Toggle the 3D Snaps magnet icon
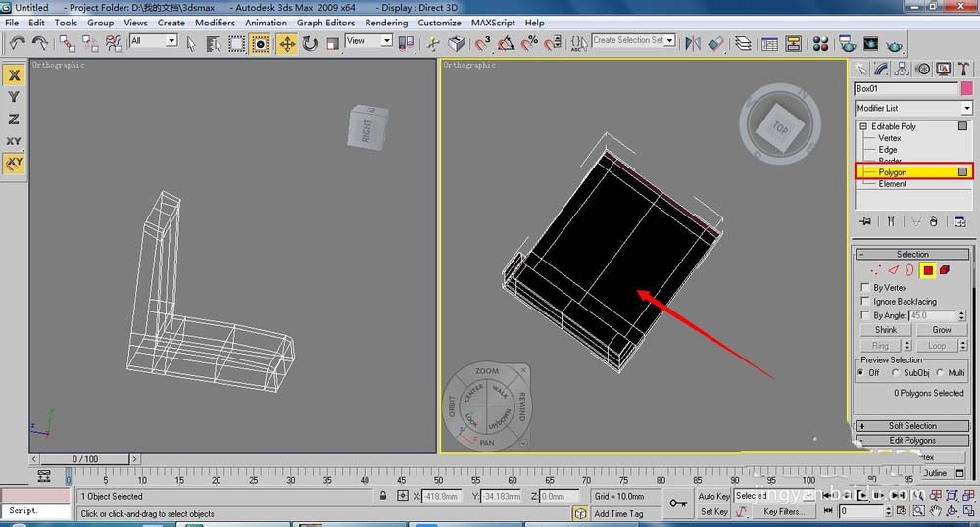Screen dimensions: 980x527 (482, 43)
